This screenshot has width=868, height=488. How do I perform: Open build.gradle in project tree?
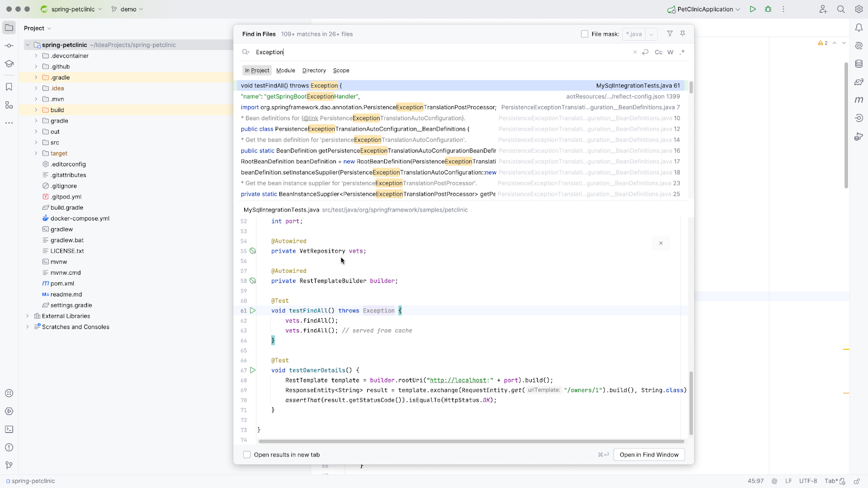pyautogui.click(x=66, y=208)
